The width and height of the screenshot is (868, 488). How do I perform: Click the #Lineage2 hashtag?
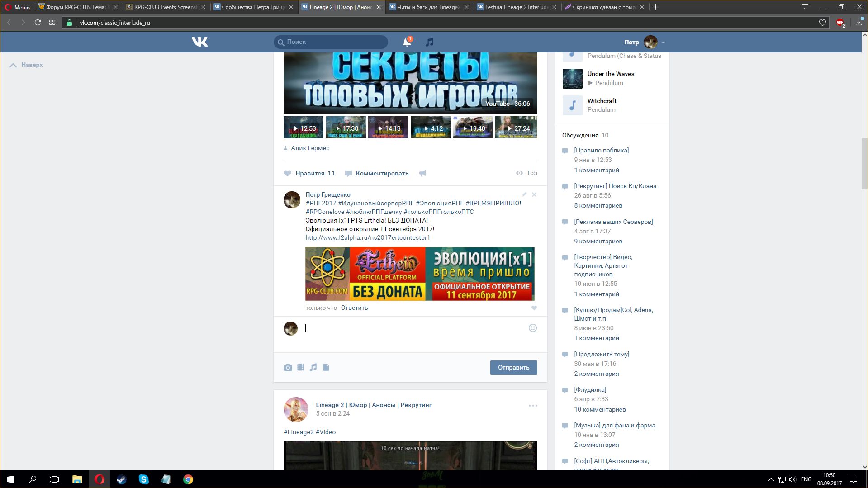pyautogui.click(x=299, y=432)
